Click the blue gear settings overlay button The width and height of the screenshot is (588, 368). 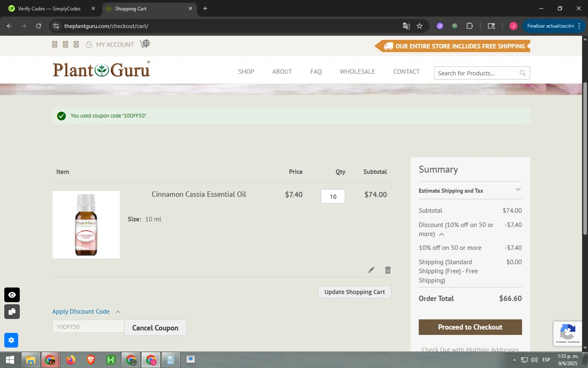pyautogui.click(x=11, y=340)
